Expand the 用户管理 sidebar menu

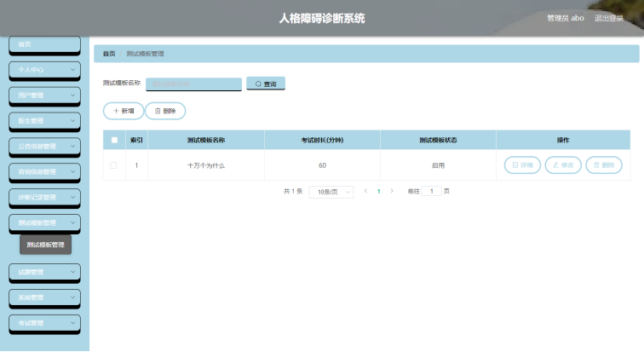pos(44,95)
